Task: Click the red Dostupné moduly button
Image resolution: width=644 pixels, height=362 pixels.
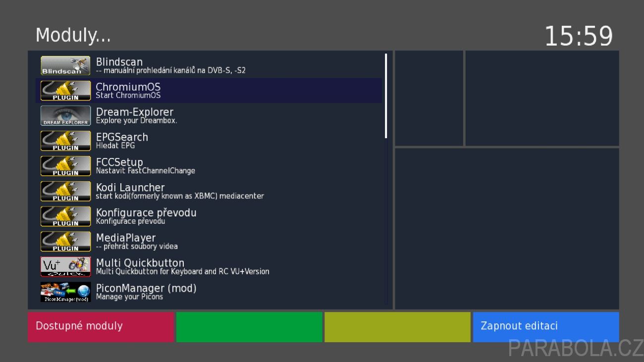Action: click(101, 326)
